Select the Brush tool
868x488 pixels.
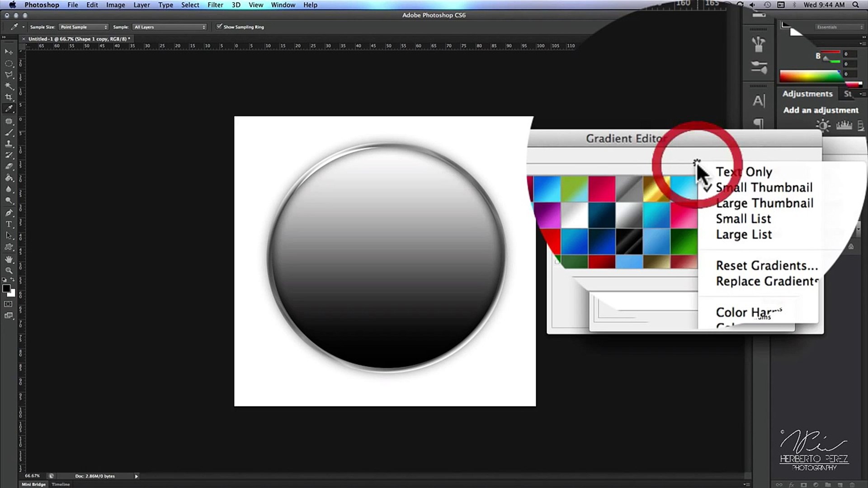pyautogui.click(x=9, y=132)
